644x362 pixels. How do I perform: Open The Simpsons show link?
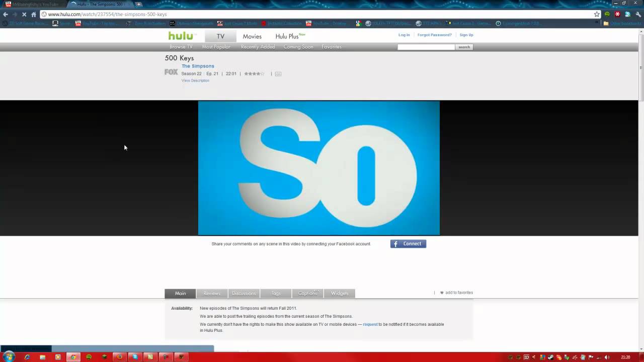tap(198, 66)
